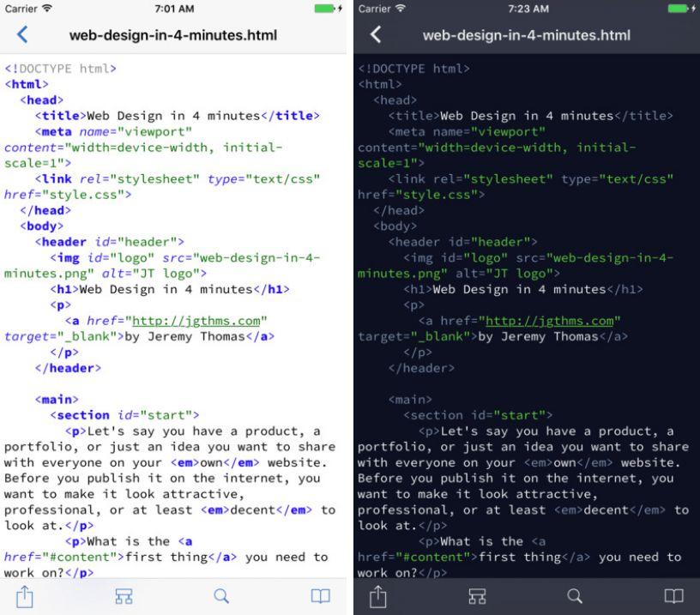The image size is (700, 615).
Task: Tap the <main> tag in dark editor
Action: [x=410, y=400]
